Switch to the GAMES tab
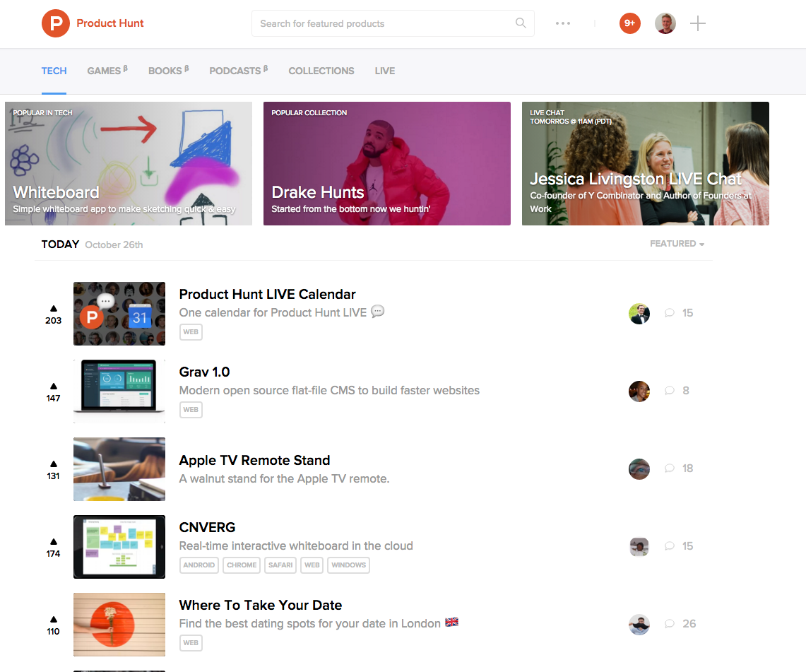This screenshot has width=806, height=672. [107, 71]
